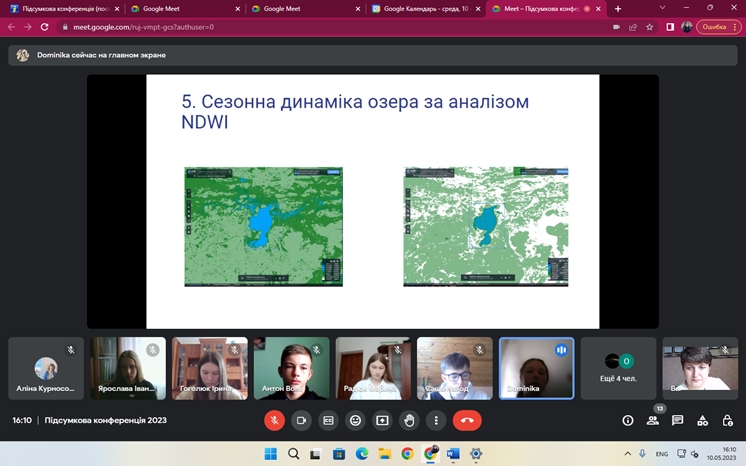Image resolution: width=746 pixels, height=466 pixels.
Task: Turn on closed captions
Action: coord(328,421)
